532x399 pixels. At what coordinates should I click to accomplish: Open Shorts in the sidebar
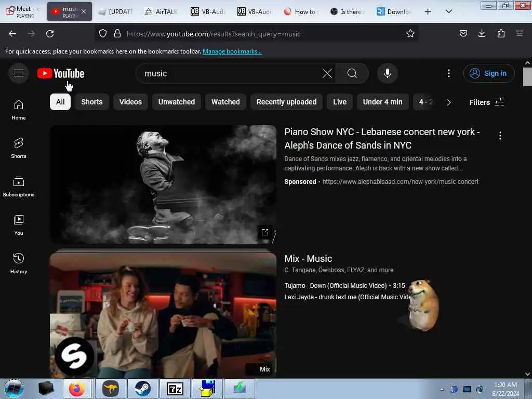pos(19,148)
